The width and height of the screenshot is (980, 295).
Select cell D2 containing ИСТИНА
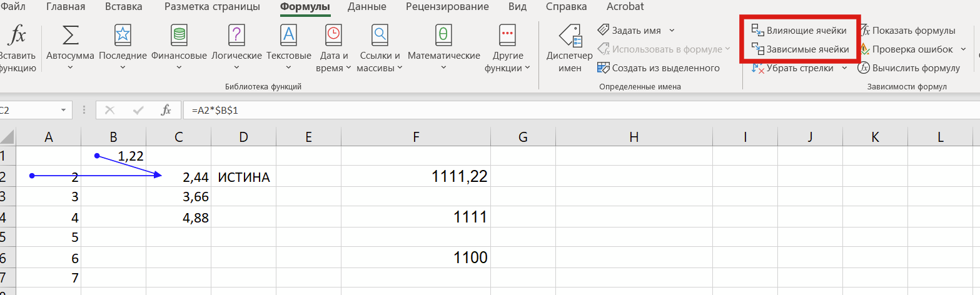point(244,176)
